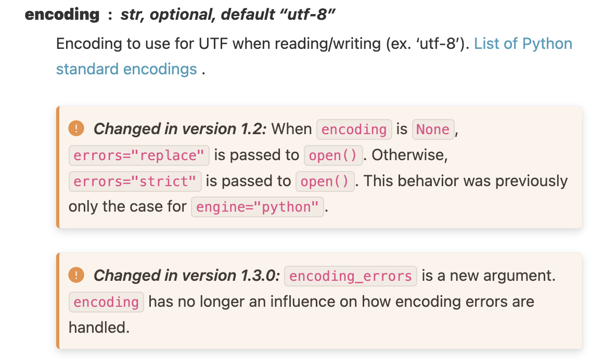Click the warning icon beside version 1.2
Viewport: 616px width, 364px height.
pyautogui.click(x=76, y=128)
